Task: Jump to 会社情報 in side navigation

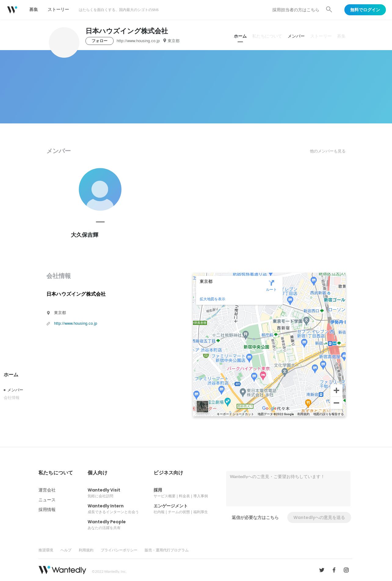Action: click(12, 398)
